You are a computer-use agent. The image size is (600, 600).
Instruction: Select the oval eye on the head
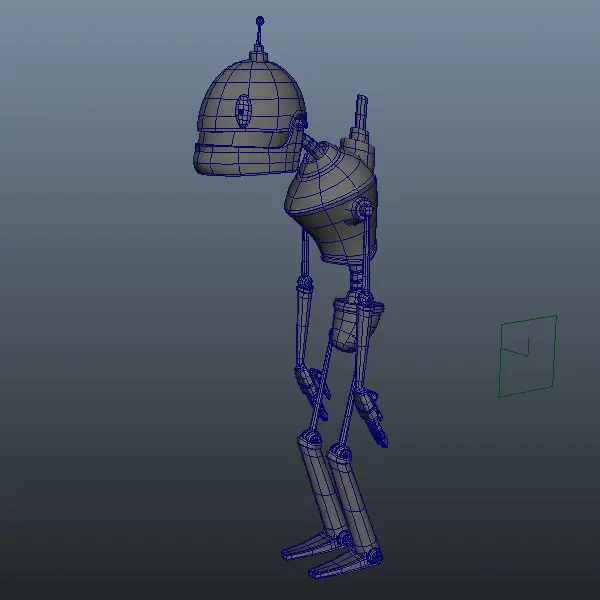[243, 111]
